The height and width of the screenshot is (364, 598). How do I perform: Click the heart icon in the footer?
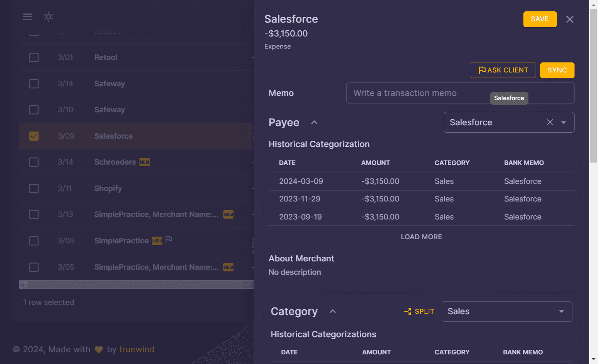click(98, 349)
